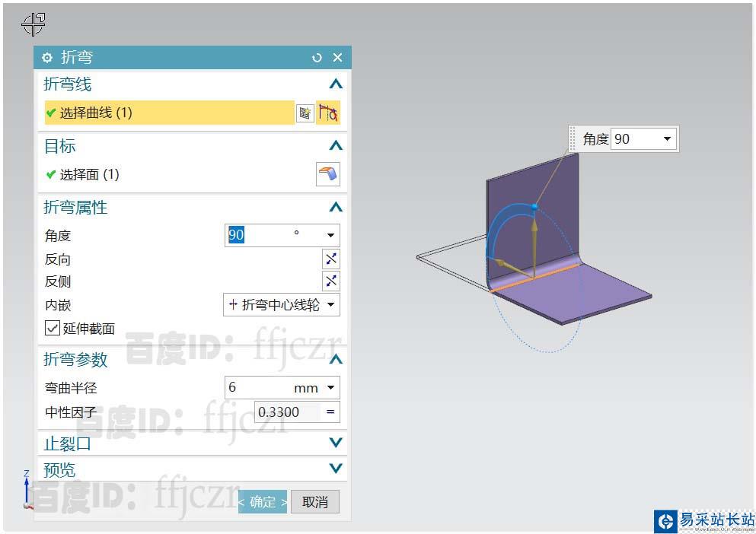Click the select face icon beside 选择面
Image resolution: width=756 pixels, height=534 pixels.
328,174
